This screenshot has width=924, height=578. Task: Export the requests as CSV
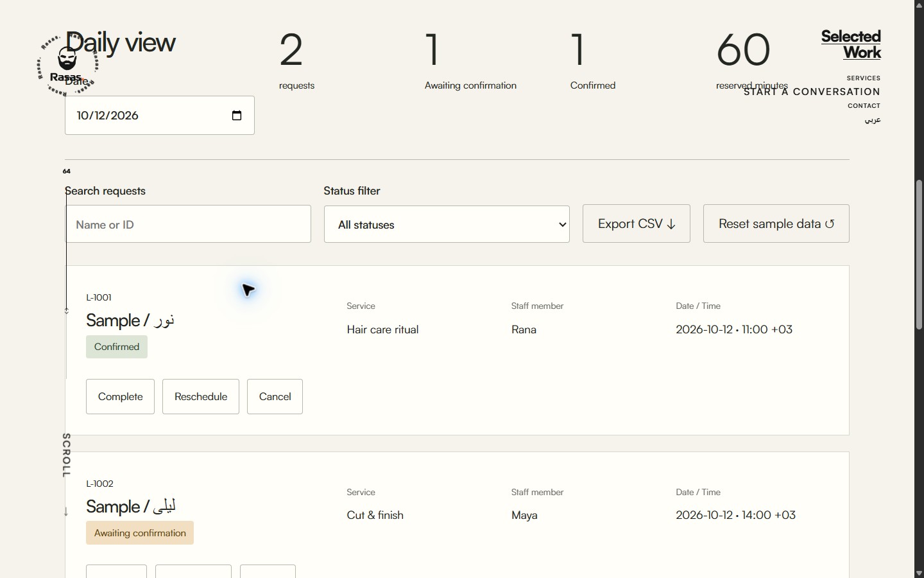637,223
